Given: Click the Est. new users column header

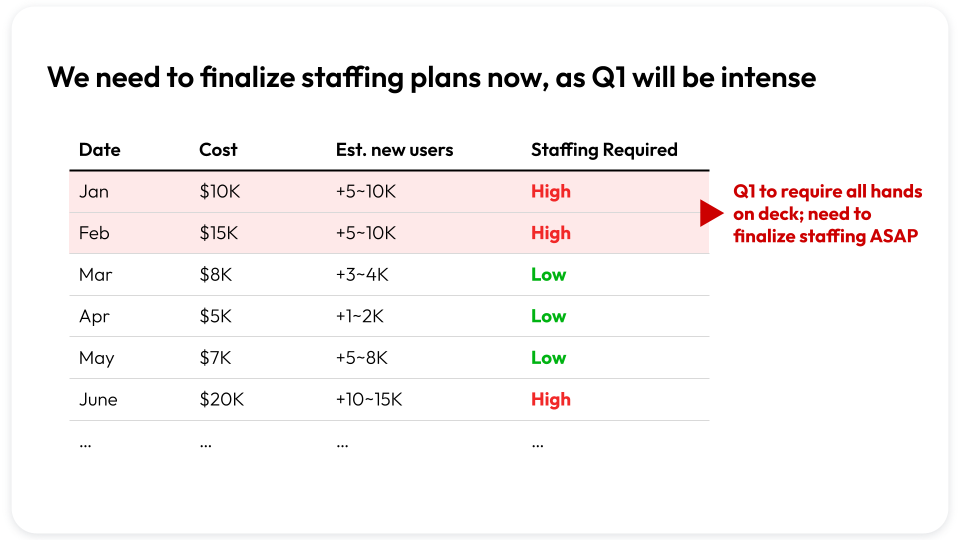Looking at the screenshot, I should (394, 150).
